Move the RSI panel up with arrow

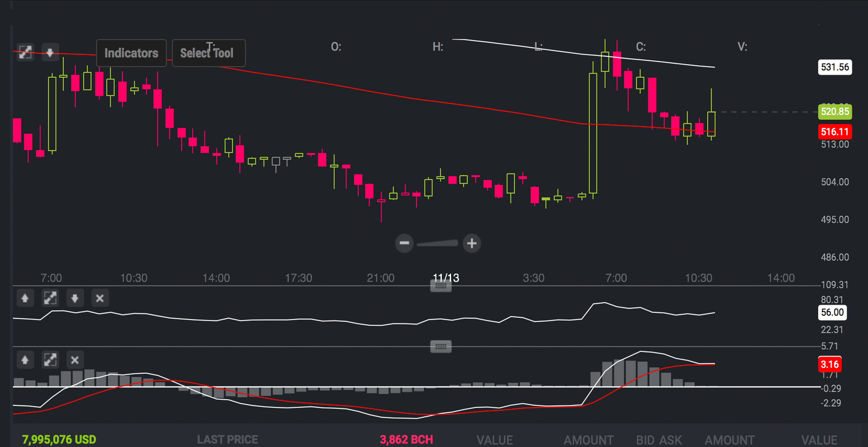(x=25, y=298)
